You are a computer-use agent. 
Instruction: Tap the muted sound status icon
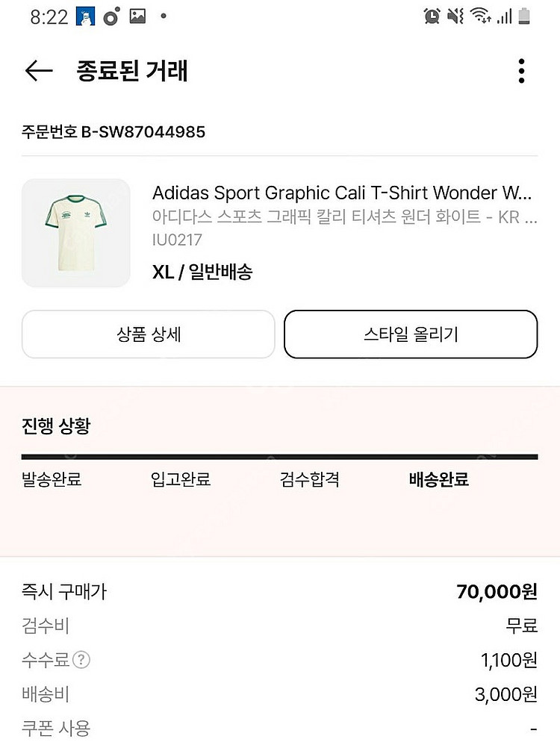click(x=455, y=16)
